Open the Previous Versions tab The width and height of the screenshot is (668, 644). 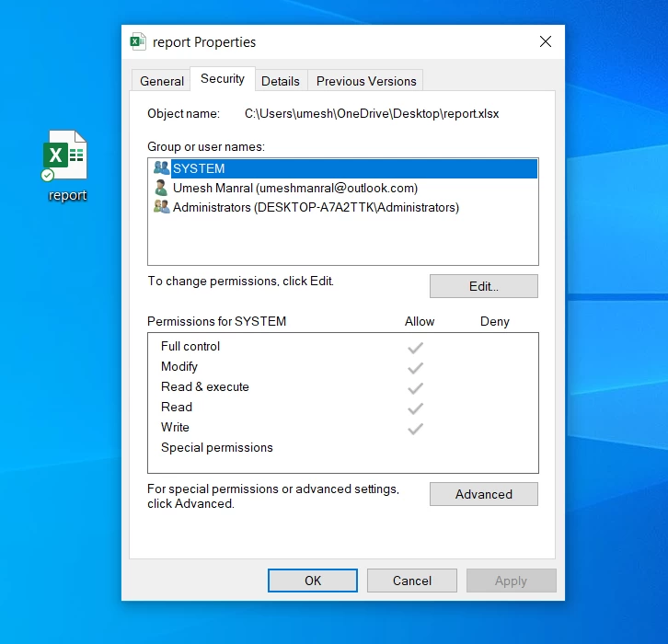click(366, 81)
